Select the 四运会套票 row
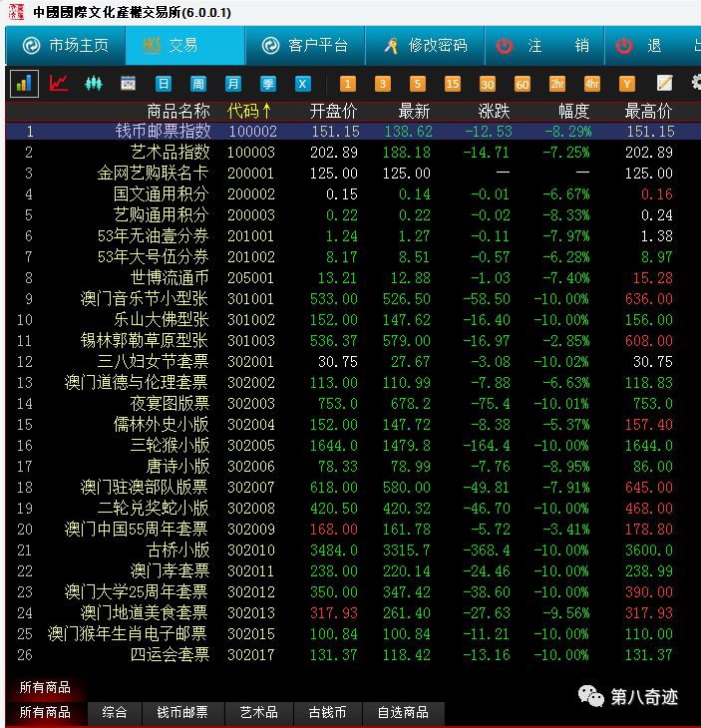 click(353, 654)
